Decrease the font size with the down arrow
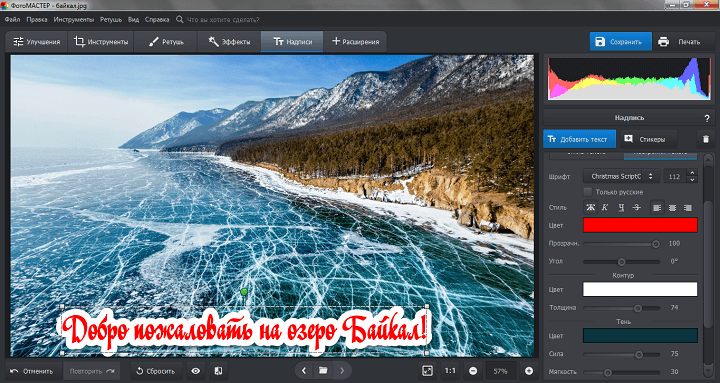The height and width of the screenshot is (383, 720). [692, 180]
